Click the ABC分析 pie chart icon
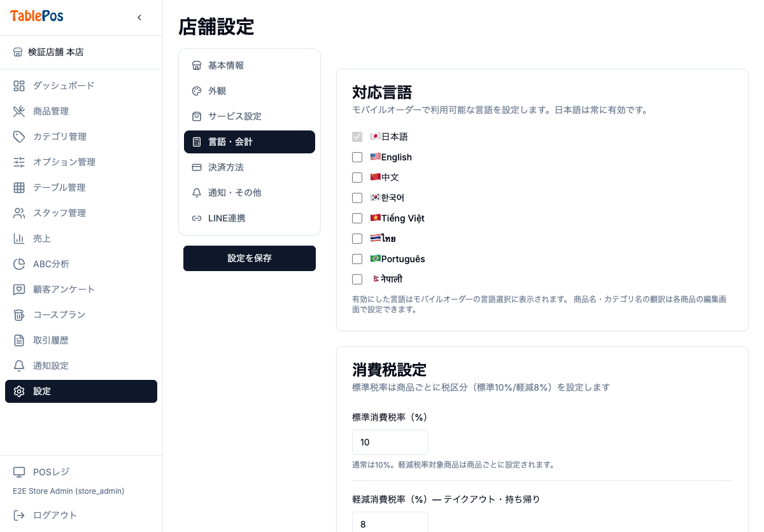This screenshot has height=532, width=764. [19, 264]
